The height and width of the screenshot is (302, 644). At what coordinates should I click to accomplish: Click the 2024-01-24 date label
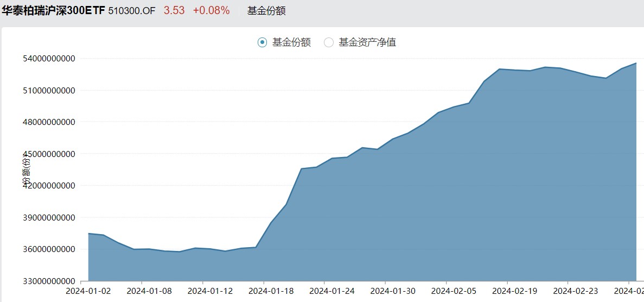point(332,291)
